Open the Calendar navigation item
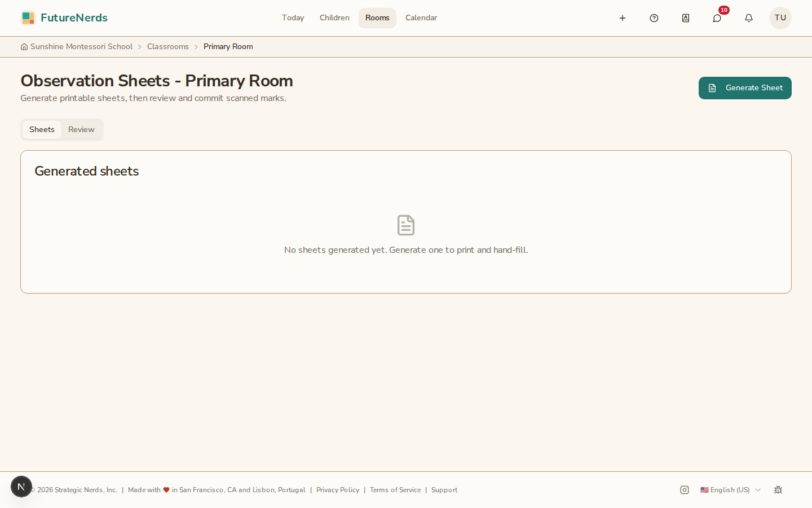 pos(421,18)
